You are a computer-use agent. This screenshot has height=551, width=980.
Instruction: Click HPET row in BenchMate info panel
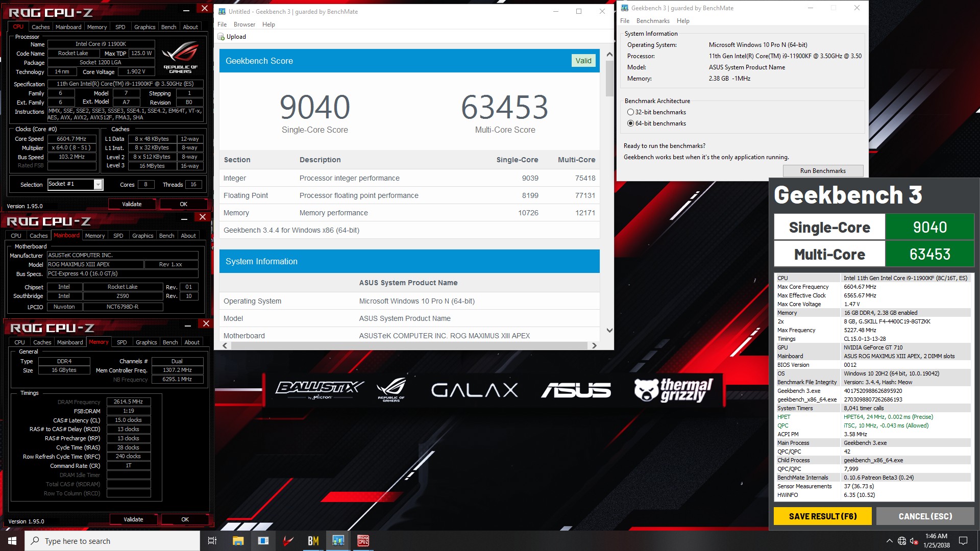873,417
